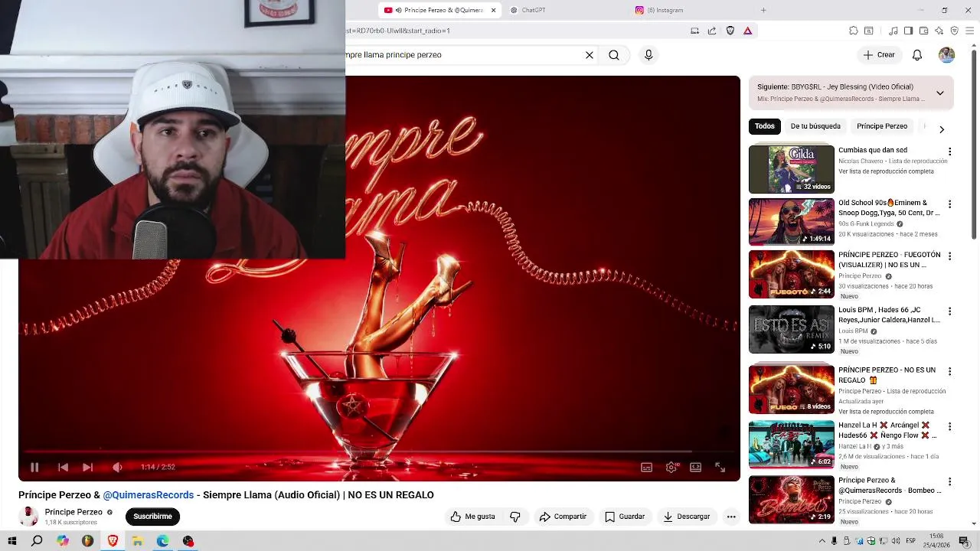Close the Príncipe Perzeo YouTube tab
This screenshot has height=551, width=980.
494,10
